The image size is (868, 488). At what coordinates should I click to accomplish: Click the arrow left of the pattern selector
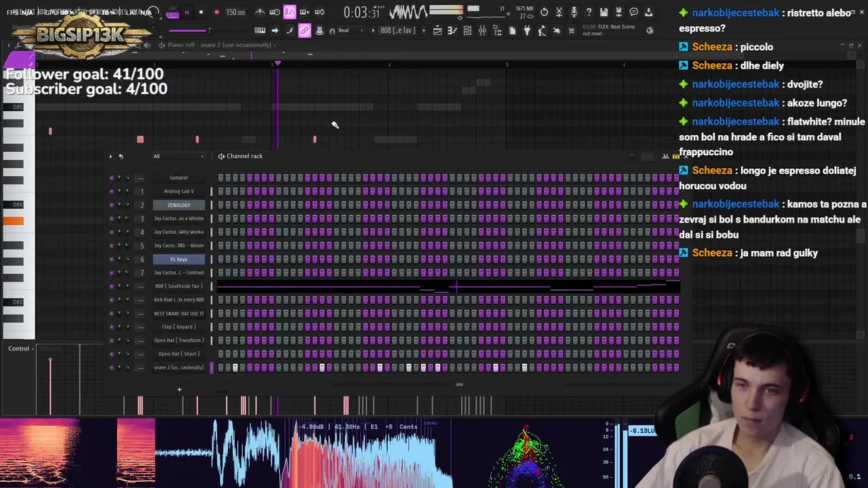[x=373, y=30]
